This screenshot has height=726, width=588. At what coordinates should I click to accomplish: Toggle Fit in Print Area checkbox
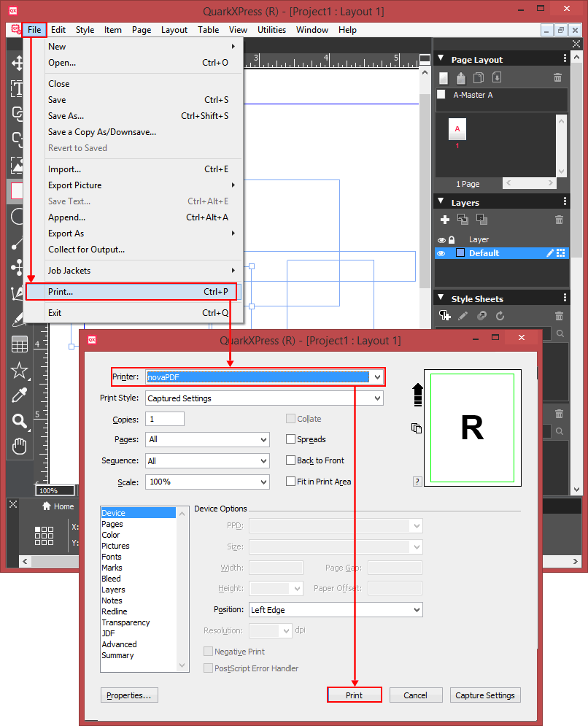(x=291, y=482)
